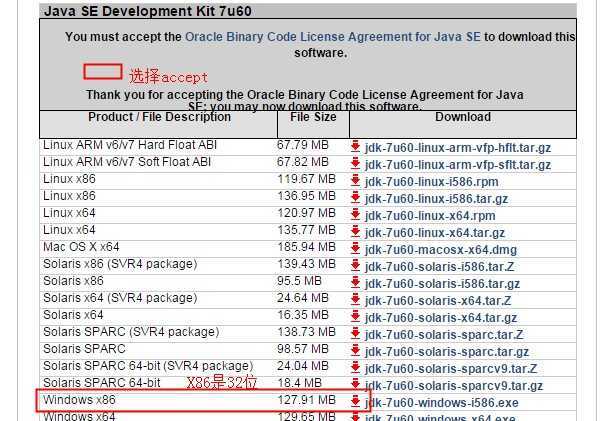Click download icon beside jdk-7u60-macosx-x64.dmg
The height and width of the screenshot is (421, 610).
[x=355, y=249]
